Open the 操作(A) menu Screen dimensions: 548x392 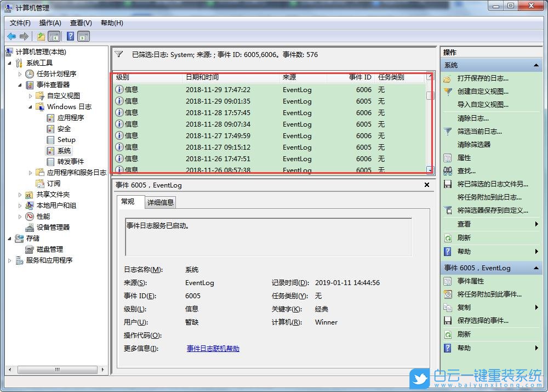pyautogui.click(x=50, y=23)
